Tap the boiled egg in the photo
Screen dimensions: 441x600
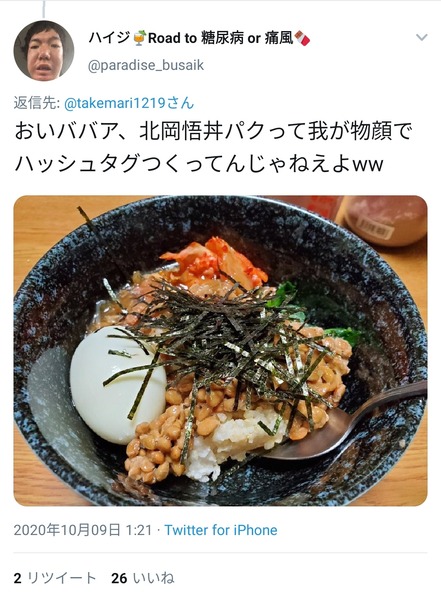[x=118, y=385]
